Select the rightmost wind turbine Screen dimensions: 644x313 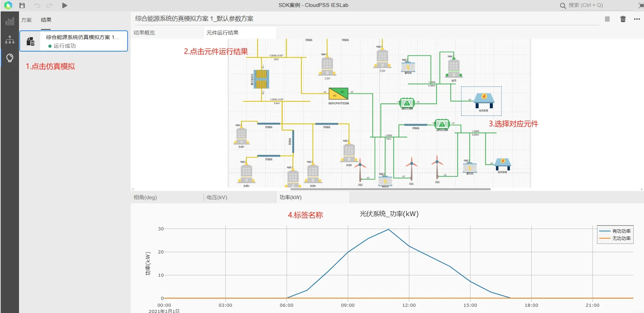437,167
